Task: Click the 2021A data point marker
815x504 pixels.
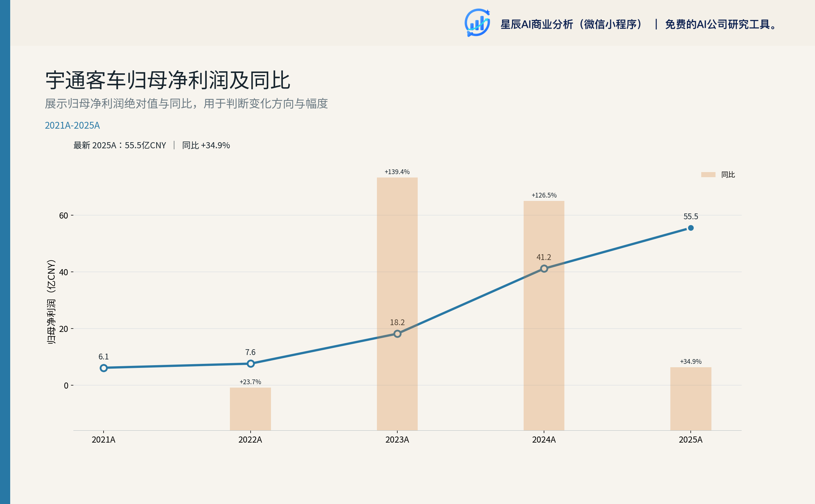Action: (x=104, y=368)
